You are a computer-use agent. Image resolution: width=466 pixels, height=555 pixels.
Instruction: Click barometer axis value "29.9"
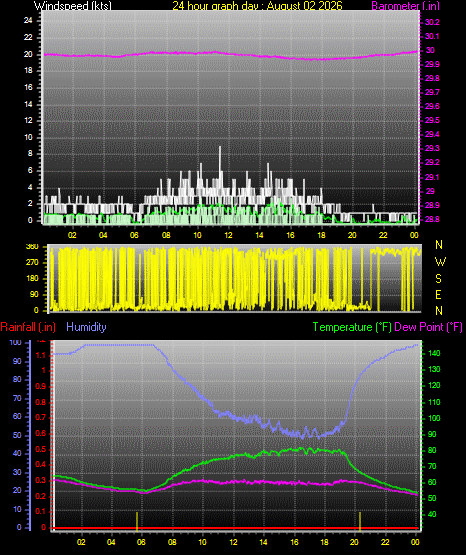point(432,64)
